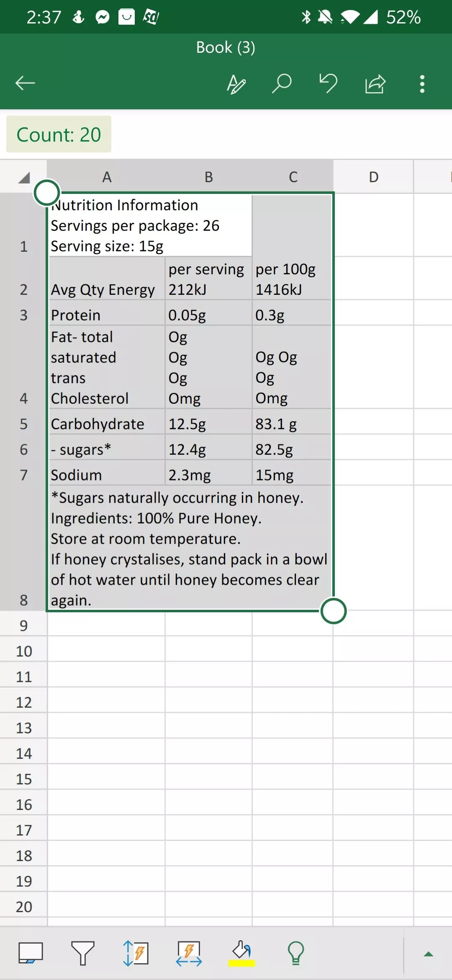452x980 pixels.
Task: Open the share workbook icon
Action: click(x=375, y=83)
